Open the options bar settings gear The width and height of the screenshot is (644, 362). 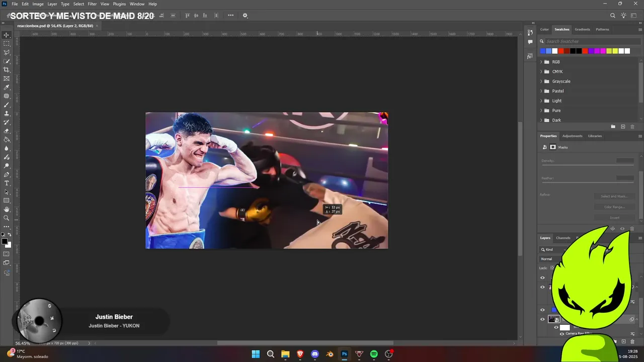click(x=245, y=16)
